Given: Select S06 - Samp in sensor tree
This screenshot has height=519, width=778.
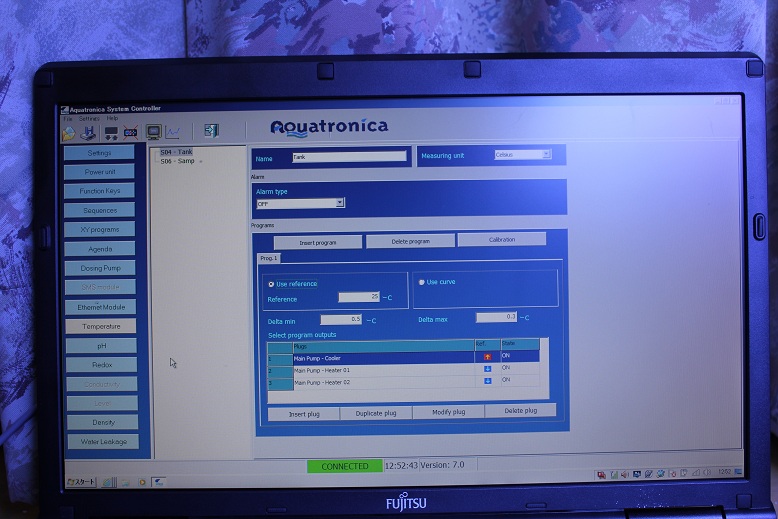Looking at the screenshot, I should (177, 161).
